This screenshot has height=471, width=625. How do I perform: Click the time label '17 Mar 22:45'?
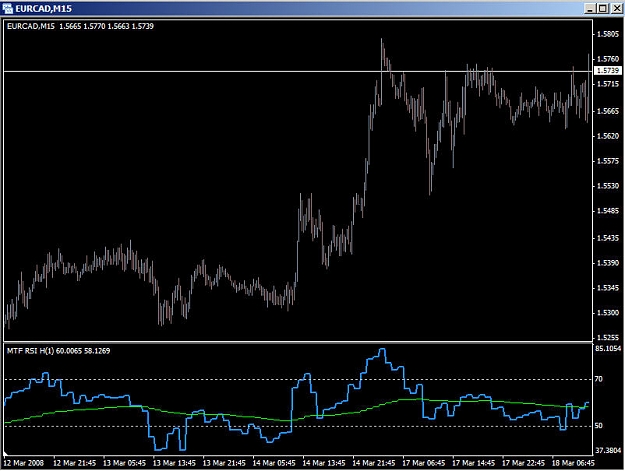[523, 463]
